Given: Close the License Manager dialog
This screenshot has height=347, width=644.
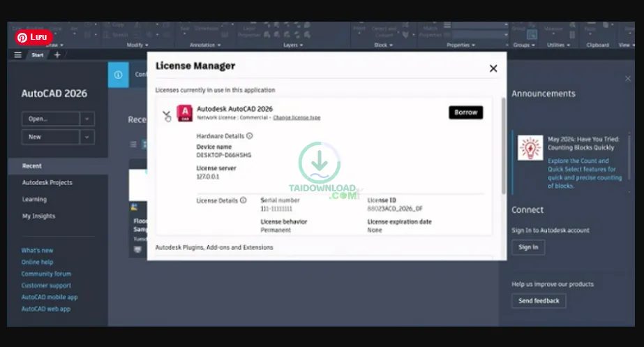Looking at the screenshot, I should point(493,68).
